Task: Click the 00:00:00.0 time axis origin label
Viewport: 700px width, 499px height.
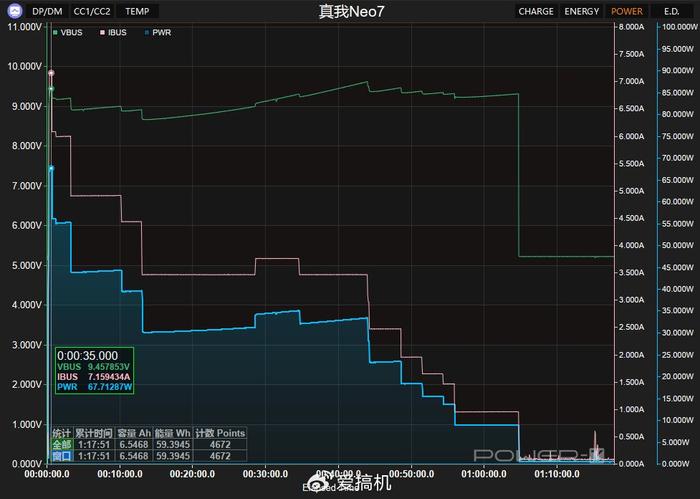Action: coord(47,474)
